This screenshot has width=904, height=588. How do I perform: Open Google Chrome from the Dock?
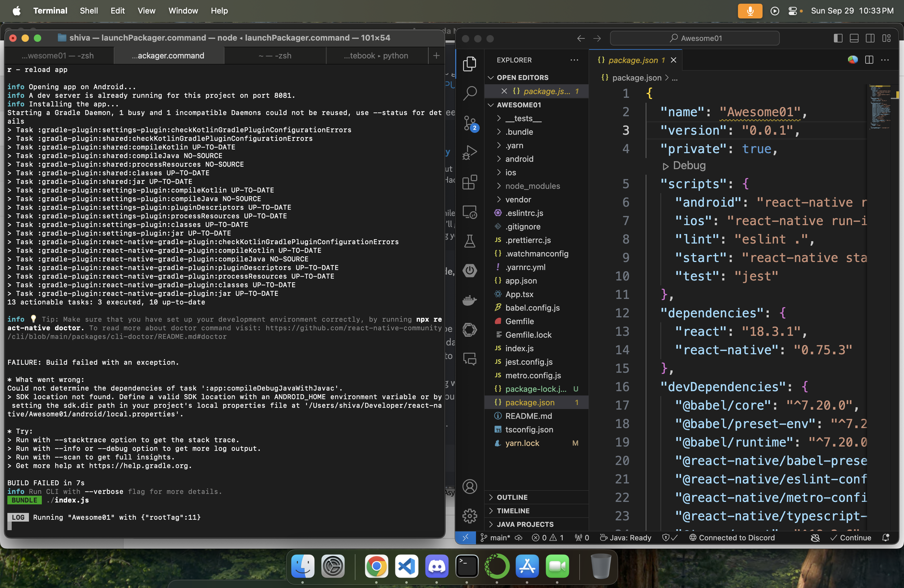click(376, 566)
